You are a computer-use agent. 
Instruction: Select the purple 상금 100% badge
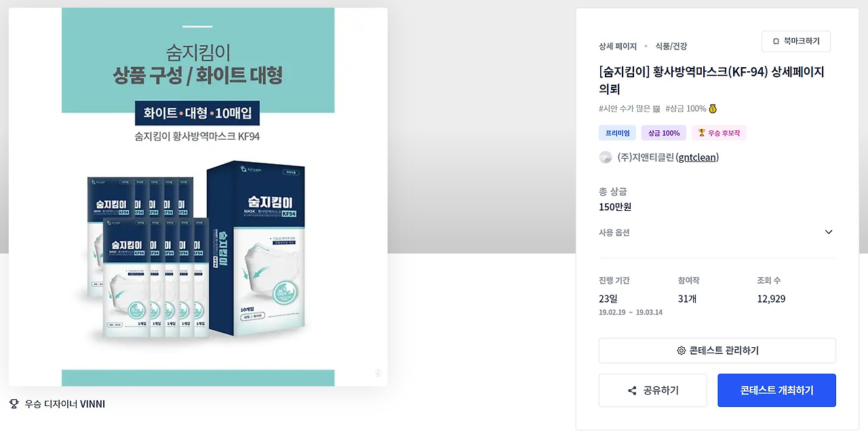tap(664, 133)
